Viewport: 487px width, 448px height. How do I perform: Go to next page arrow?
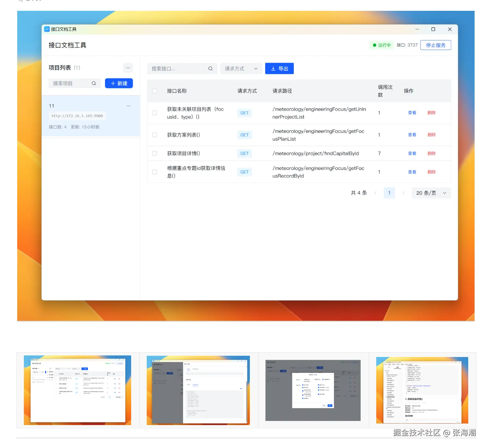click(403, 193)
